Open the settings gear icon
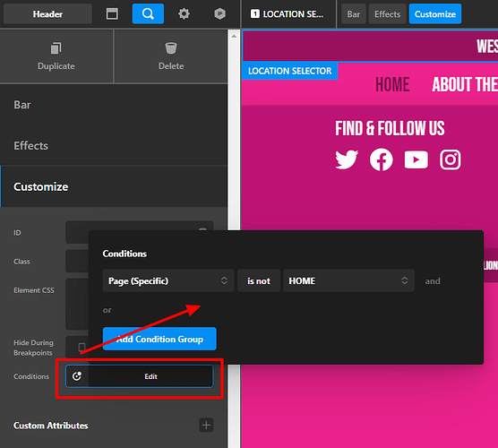This screenshot has height=448, width=498. 184,14
